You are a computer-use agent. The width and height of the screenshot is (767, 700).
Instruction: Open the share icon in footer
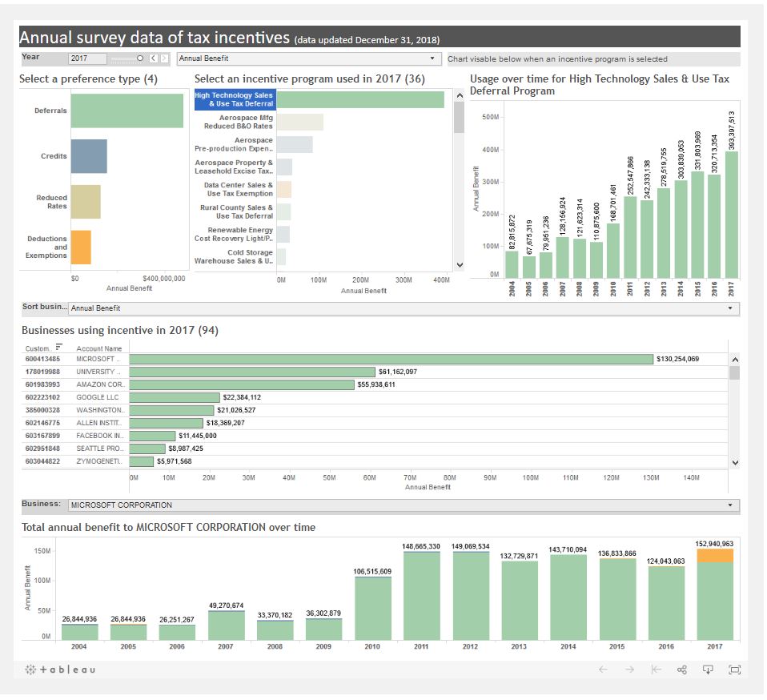[682, 670]
